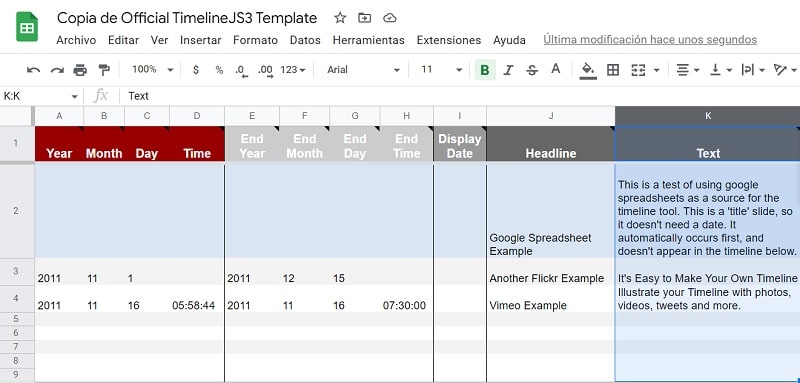800x383 pixels.
Task: Open font size 11 dropdown
Action: [x=441, y=70]
